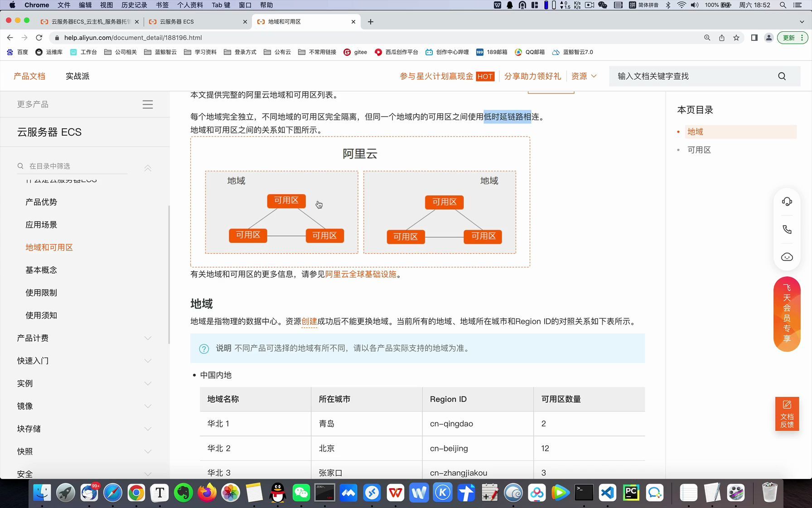
Task: Open a new browser tab
Action: click(371, 22)
